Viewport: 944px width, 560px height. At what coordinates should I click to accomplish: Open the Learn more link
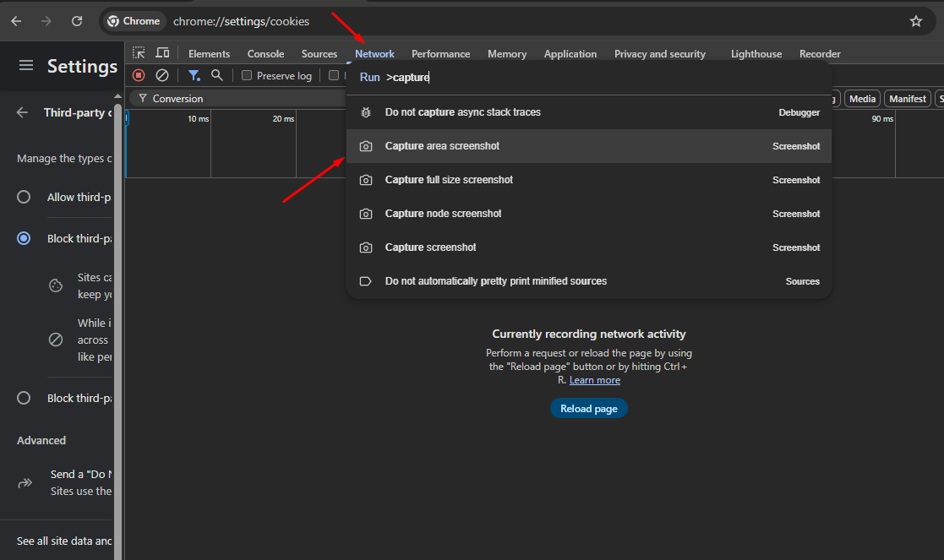click(595, 380)
